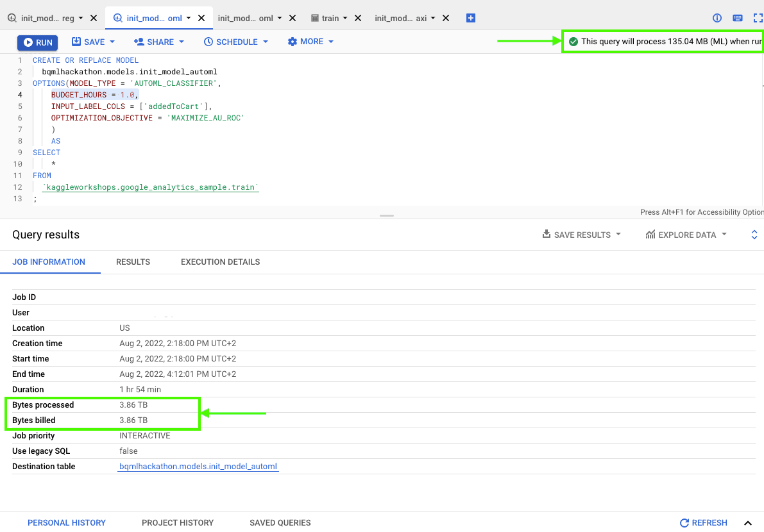
Task: Open the train tab options arrow
Action: click(345, 18)
